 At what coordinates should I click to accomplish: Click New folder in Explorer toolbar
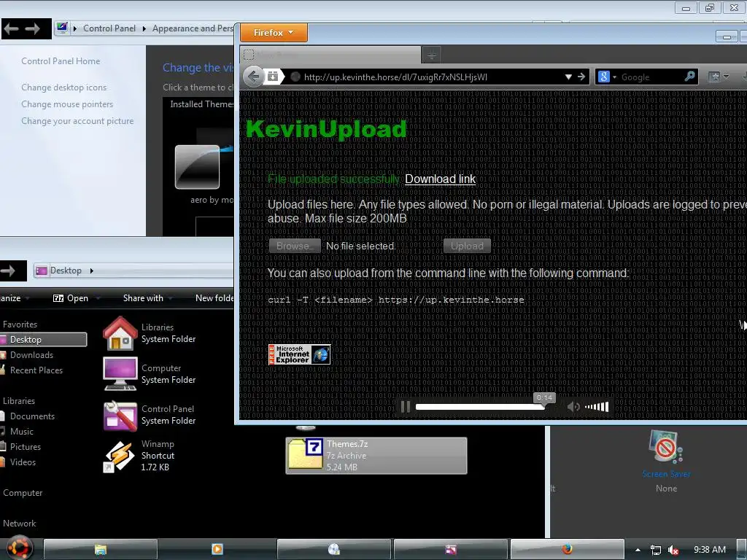click(x=214, y=298)
